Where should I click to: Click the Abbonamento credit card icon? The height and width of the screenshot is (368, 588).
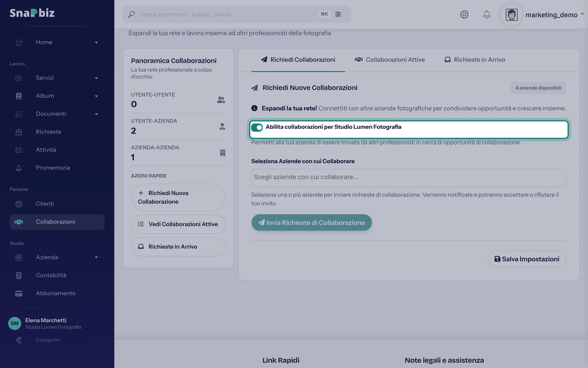tap(19, 293)
